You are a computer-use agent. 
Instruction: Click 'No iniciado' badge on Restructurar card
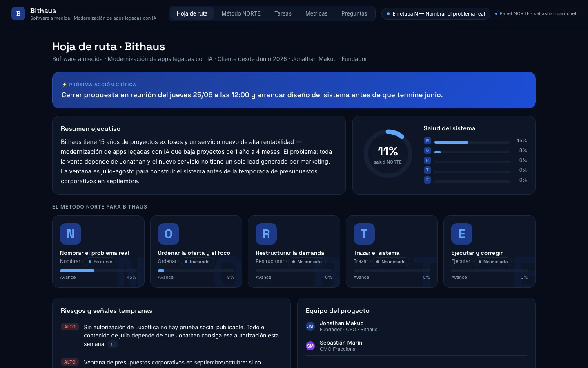tap(307, 262)
